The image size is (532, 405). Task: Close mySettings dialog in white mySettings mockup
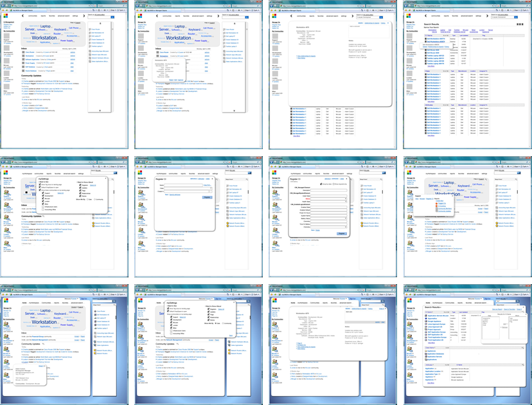click(106, 178)
